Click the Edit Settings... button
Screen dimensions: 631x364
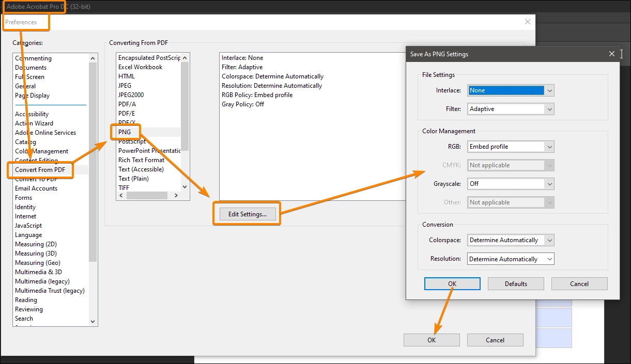pyautogui.click(x=247, y=214)
